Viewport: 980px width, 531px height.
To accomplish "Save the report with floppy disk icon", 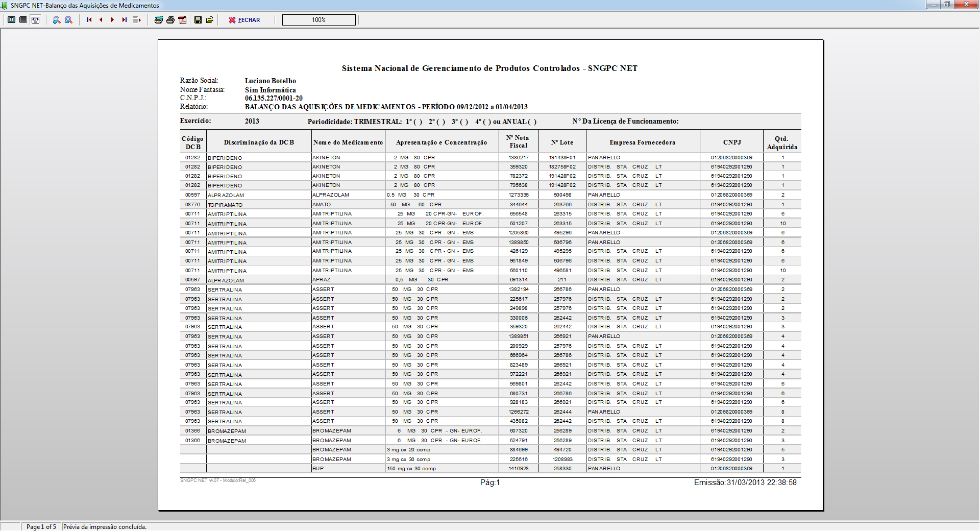I will [198, 20].
